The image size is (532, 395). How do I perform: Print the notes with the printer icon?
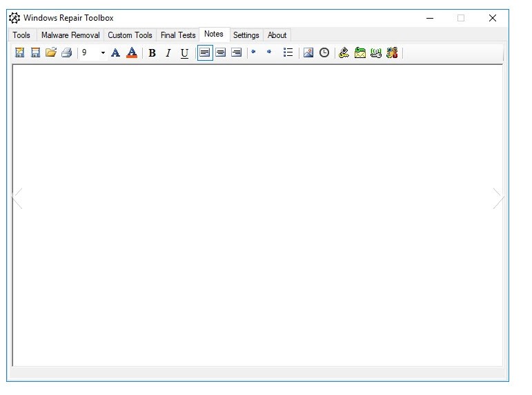click(x=67, y=52)
